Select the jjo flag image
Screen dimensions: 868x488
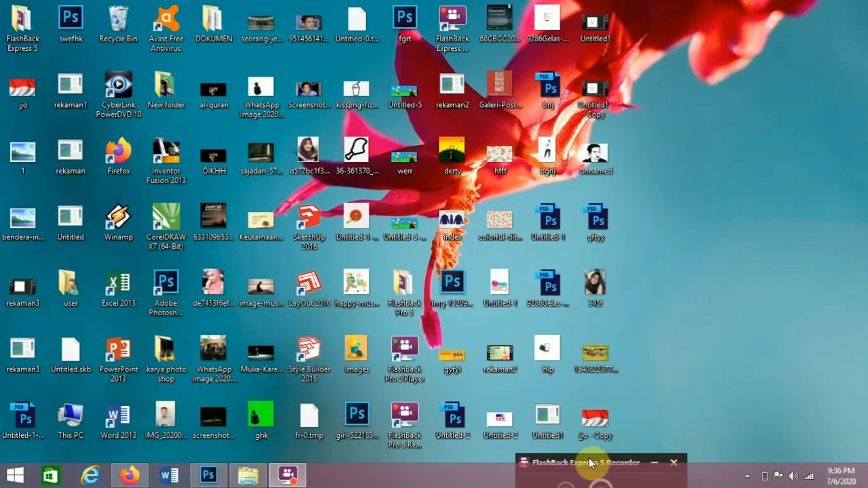point(23,92)
